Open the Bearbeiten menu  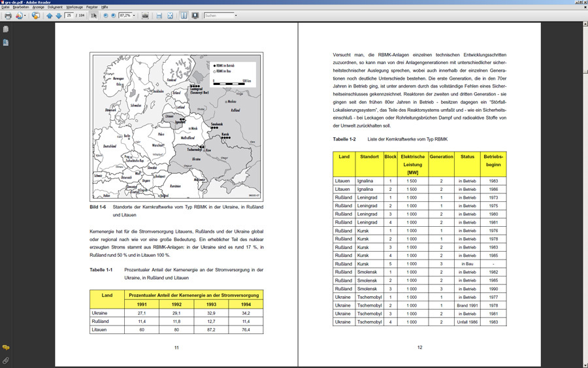pyautogui.click(x=21, y=7)
